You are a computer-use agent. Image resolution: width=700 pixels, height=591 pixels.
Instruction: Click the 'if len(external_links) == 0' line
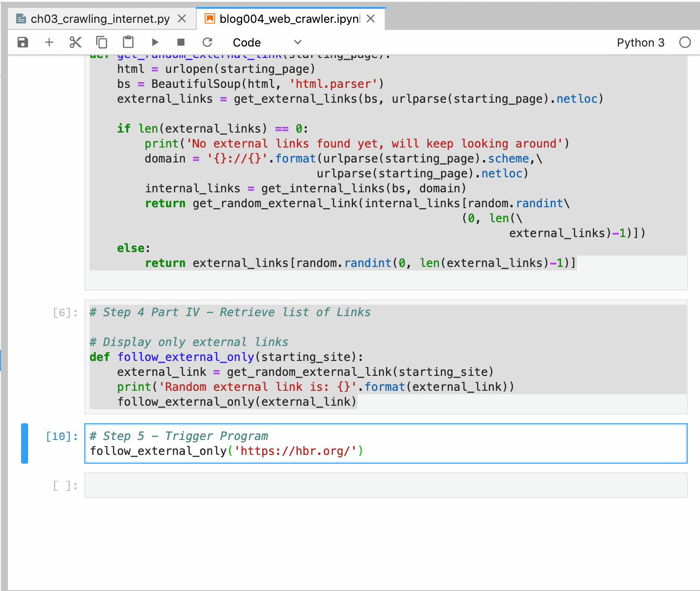coord(213,129)
